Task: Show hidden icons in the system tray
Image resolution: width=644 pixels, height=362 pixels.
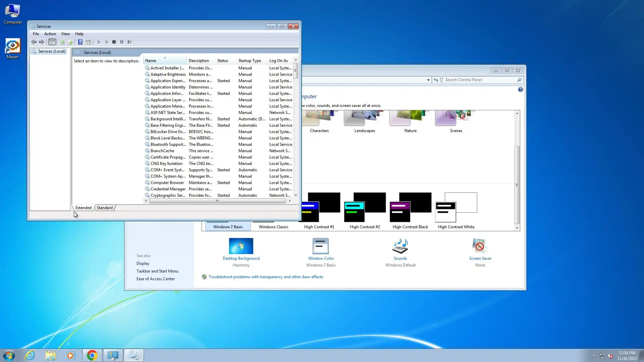Action: click(594, 356)
